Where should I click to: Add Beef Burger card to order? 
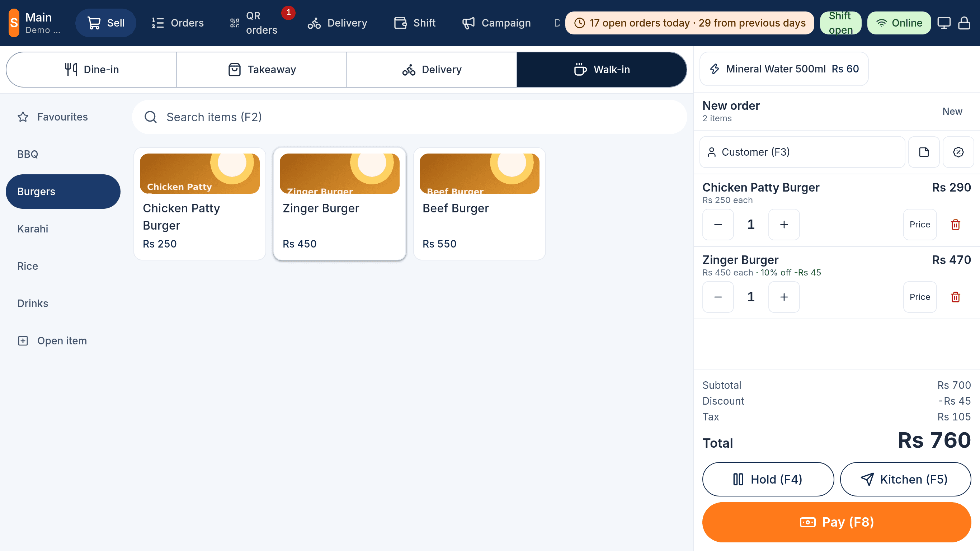479,204
